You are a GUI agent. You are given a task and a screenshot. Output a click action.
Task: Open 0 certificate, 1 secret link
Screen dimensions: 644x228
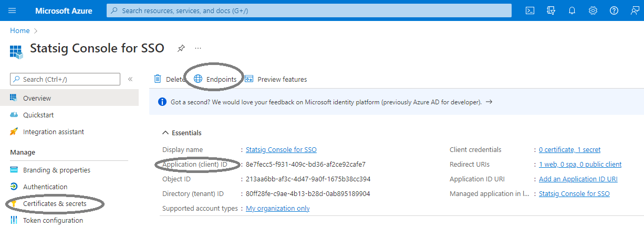(569, 150)
